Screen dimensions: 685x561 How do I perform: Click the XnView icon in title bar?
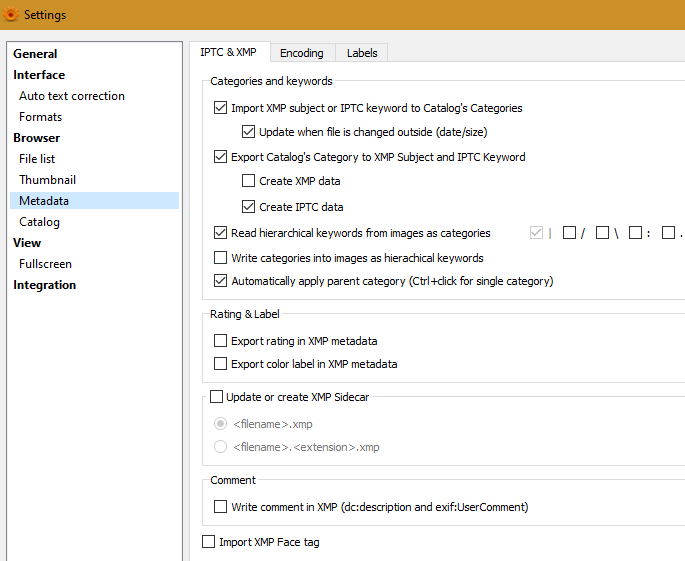11,16
